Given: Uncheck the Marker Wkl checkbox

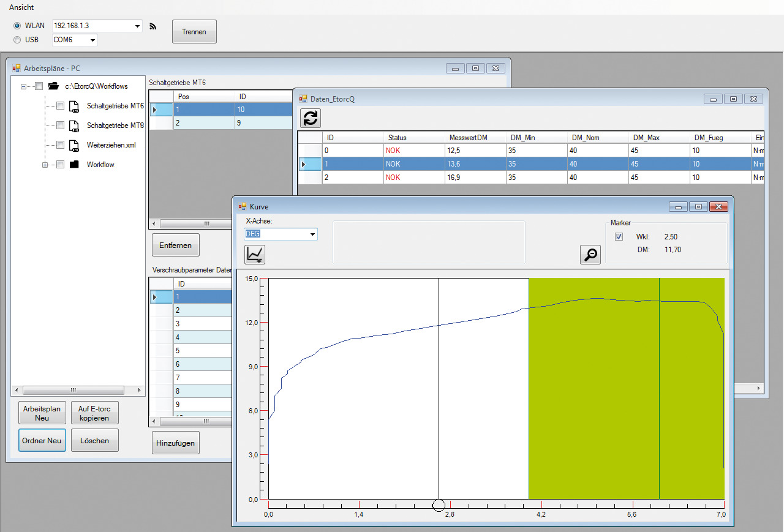Looking at the screenshot, I should (x=619, y=237).
